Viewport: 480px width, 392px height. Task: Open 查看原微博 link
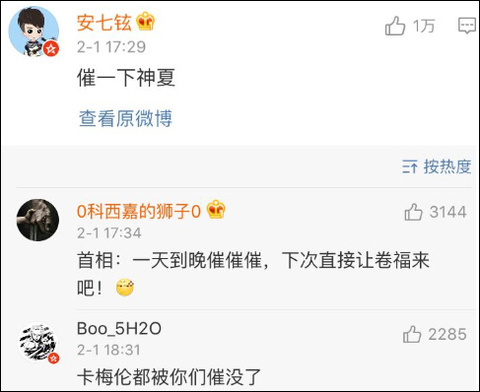pos(126,118)
